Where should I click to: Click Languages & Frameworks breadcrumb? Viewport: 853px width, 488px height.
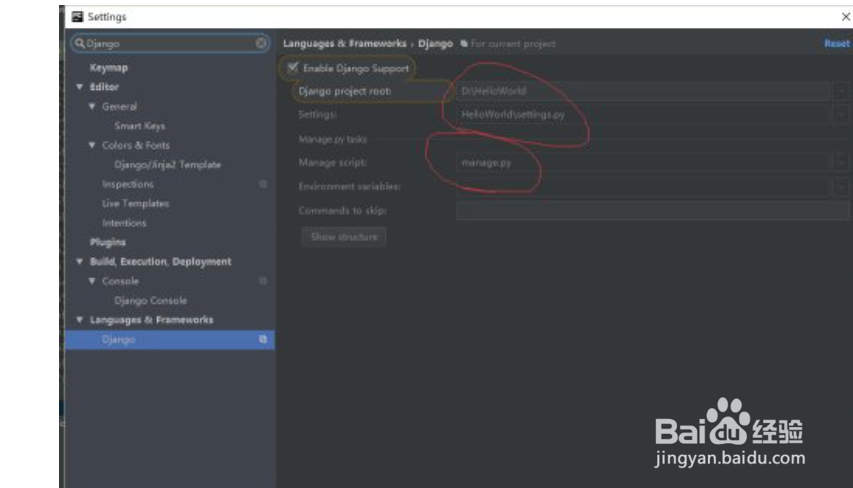345,44
